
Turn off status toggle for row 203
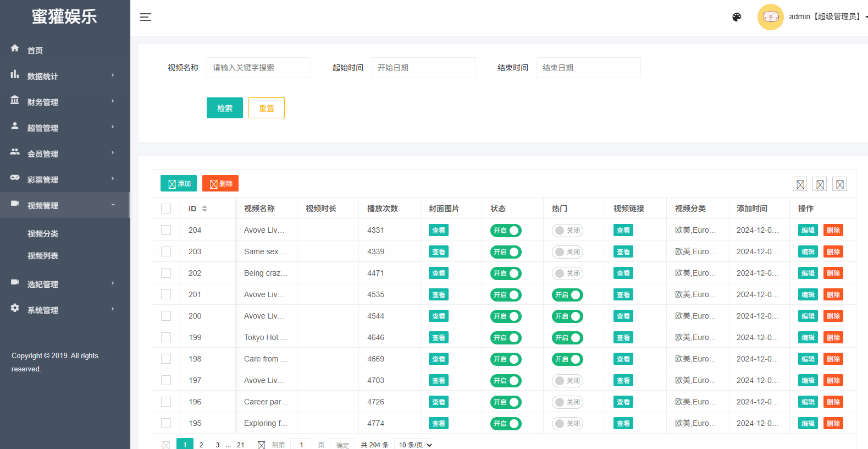click(506, 252)
